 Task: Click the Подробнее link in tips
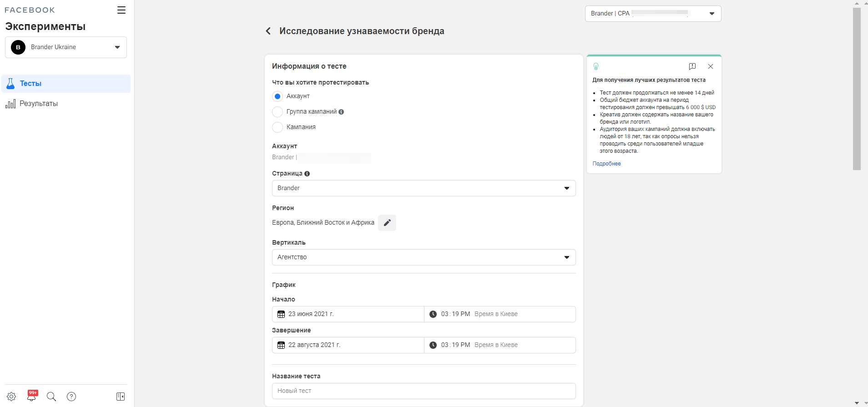606,164
